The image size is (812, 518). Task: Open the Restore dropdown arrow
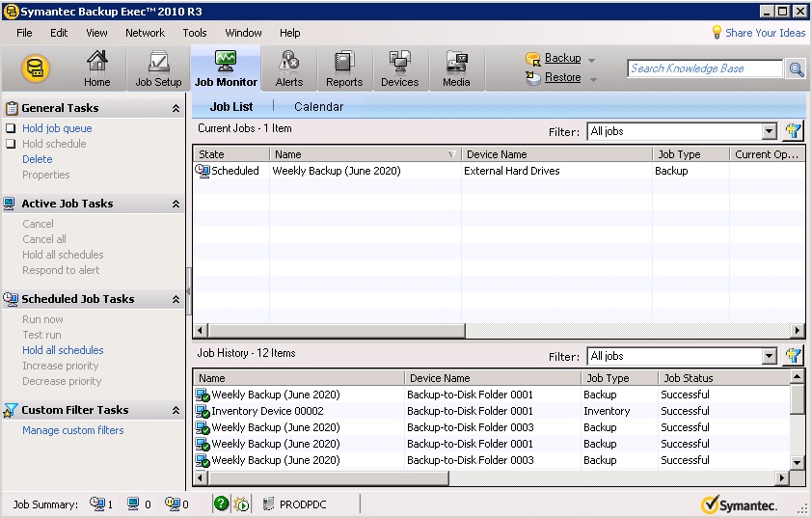(593, 79)
